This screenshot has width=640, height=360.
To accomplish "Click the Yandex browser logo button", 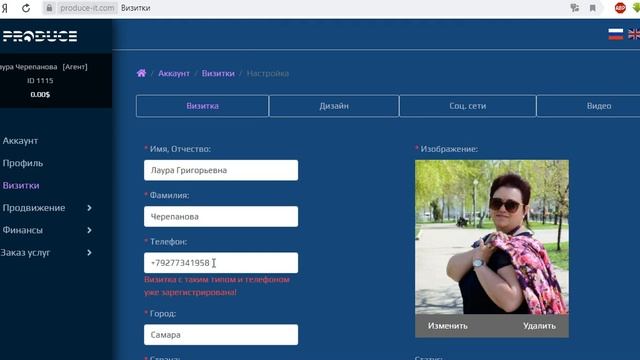I will click(x=4, y=8).
